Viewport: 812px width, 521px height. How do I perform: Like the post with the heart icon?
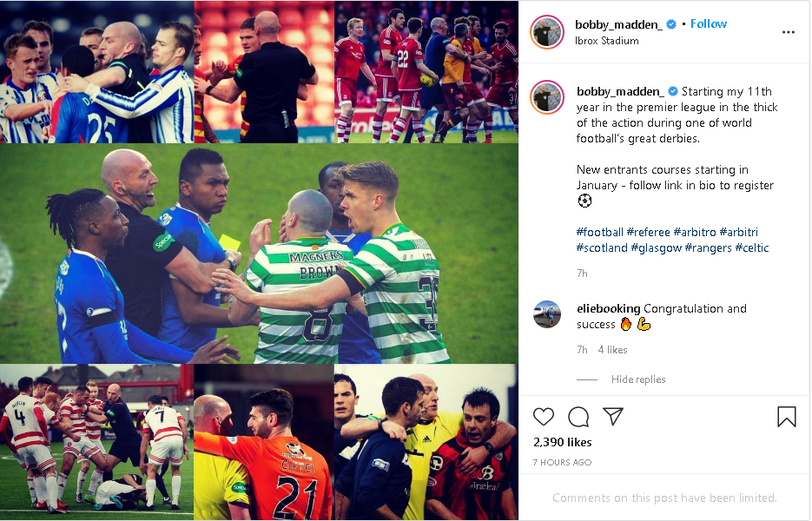[544, 417]
